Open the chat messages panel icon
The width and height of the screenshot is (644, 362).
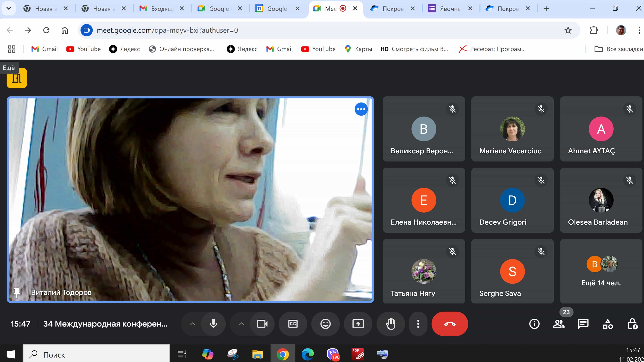pos(583,324)
